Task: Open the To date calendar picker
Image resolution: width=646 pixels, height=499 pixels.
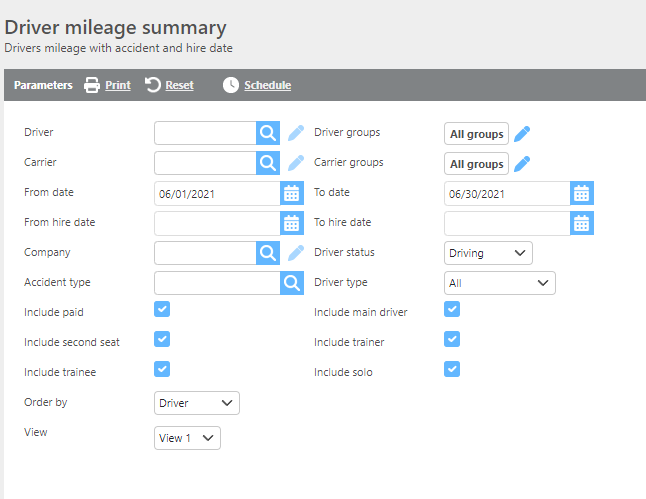Action: (582, 193)
